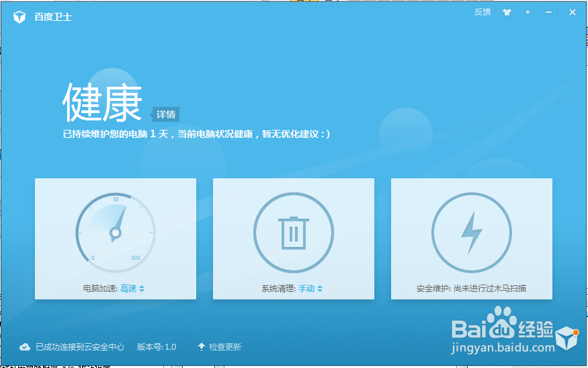Click the trash can cleanup icon
The image size is (588, 368).
click(294, 233)
